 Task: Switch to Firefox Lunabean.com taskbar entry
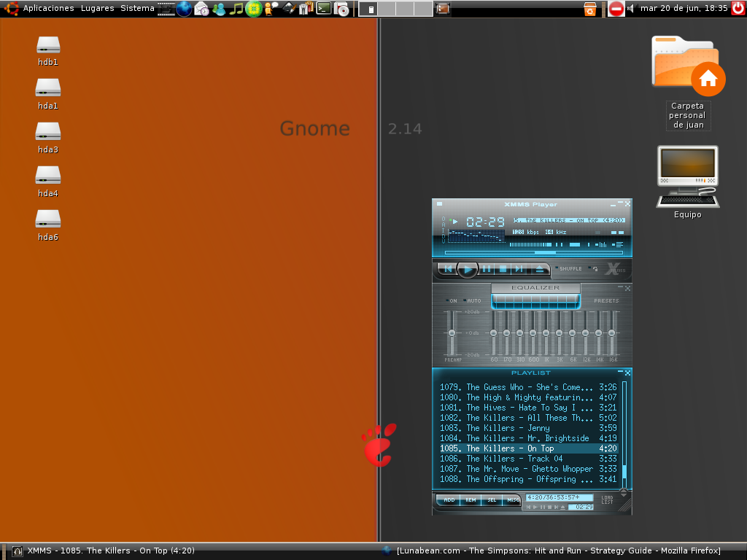[553, 551]
